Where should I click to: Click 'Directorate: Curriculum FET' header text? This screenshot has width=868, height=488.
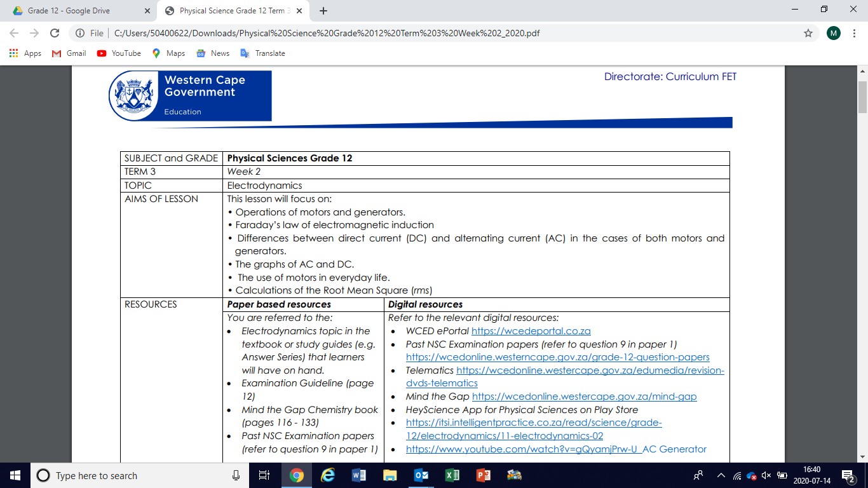670,77
